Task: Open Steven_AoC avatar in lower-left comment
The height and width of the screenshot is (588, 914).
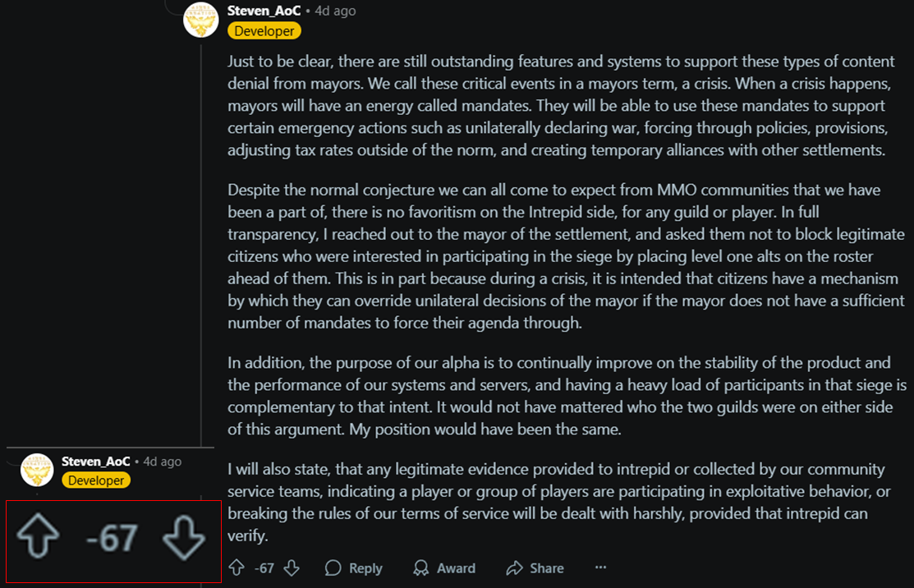Action: point(36,470)
